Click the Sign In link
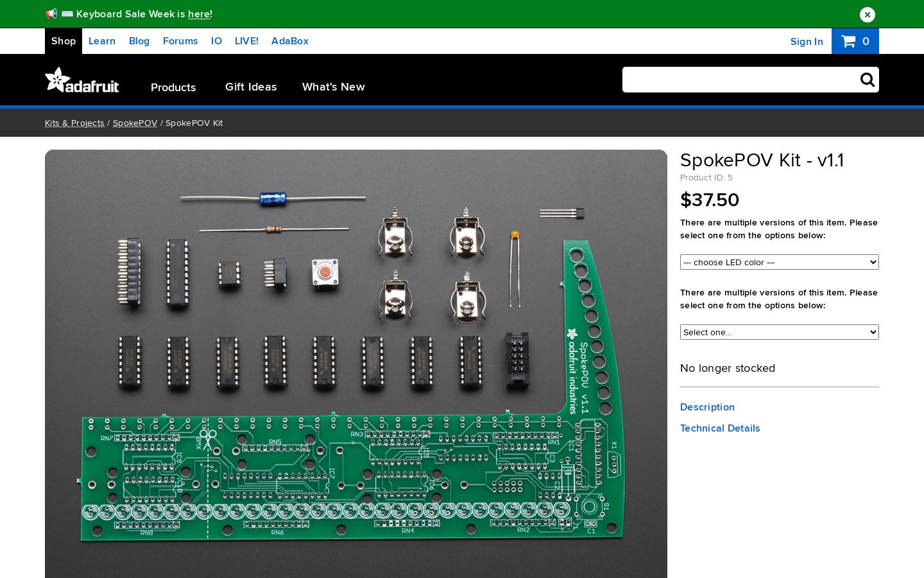 [x=807, y=42]
